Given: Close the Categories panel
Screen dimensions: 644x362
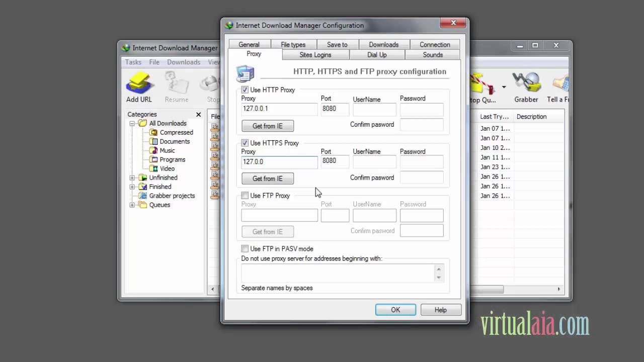Looking at the screenshot, I should click(x=198, y=115).
